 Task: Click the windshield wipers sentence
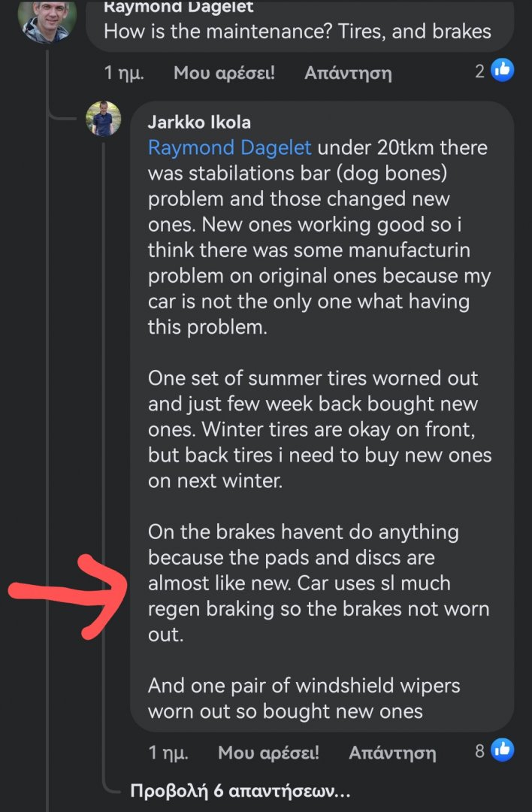click(x=304, y=698)
